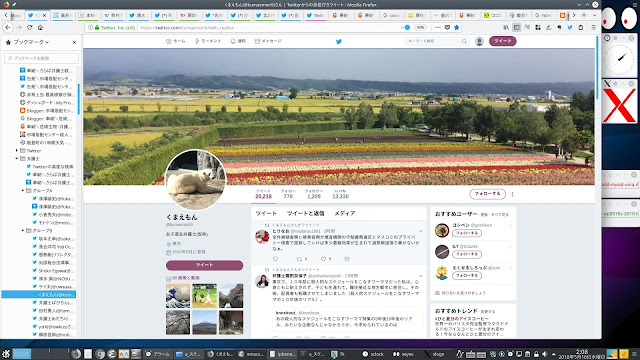Open the Great Wave media thumbnail
The image size is (640, 360).
click(x=178, y=296)
